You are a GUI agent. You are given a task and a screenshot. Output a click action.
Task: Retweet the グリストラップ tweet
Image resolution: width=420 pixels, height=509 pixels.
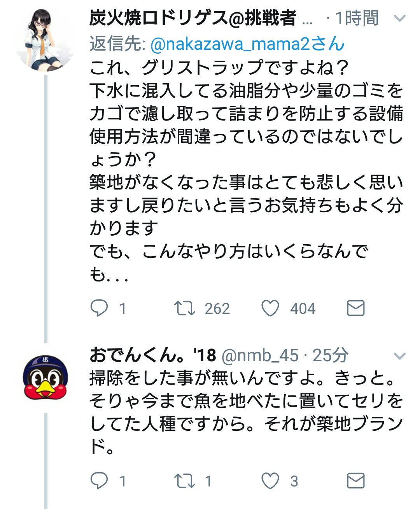pyautogui.click(x=185, y=308)
